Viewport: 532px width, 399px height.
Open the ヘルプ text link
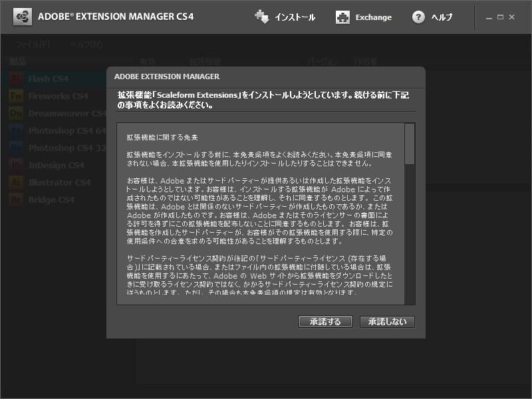click(442, 17)
